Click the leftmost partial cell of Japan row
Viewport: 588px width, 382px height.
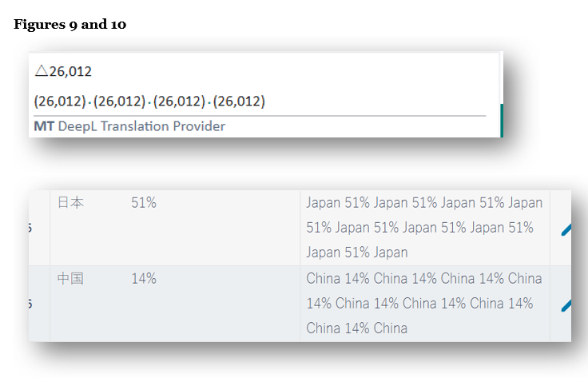point(38,228)
